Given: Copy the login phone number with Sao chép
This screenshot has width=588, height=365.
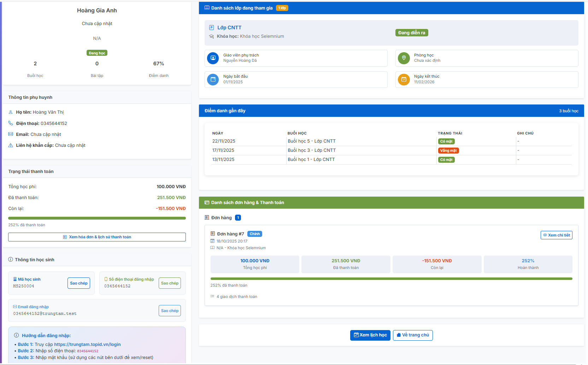Looking at the screenshot, I should click(x=170, y=283).
